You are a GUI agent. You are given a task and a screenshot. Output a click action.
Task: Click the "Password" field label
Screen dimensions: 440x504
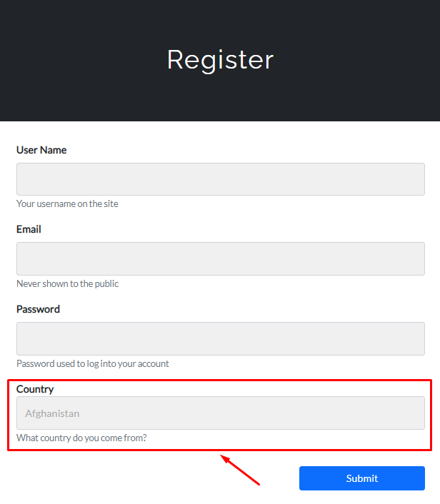tap(38, 309)
